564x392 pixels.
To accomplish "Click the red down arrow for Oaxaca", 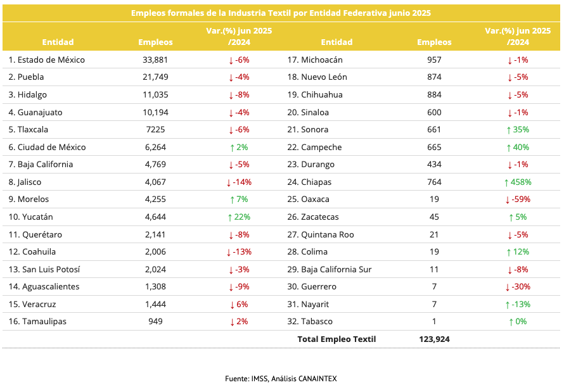I will tap(508, 199).
